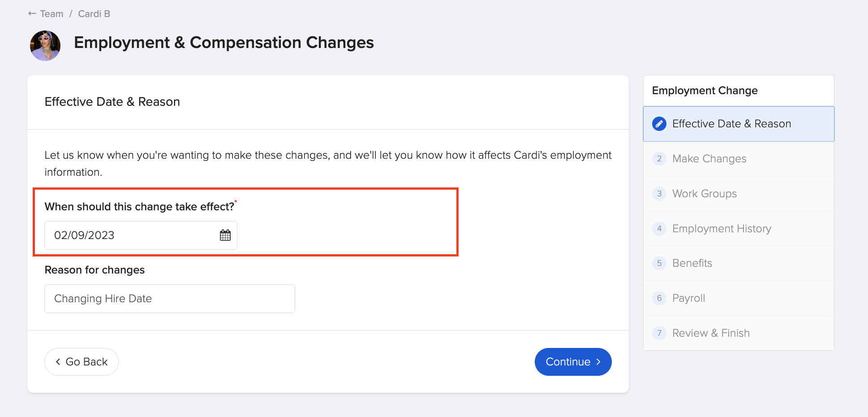Open the calendar date picker icon
The height and width of the screenshot is (417, 868).
click(x=224, y=235)
